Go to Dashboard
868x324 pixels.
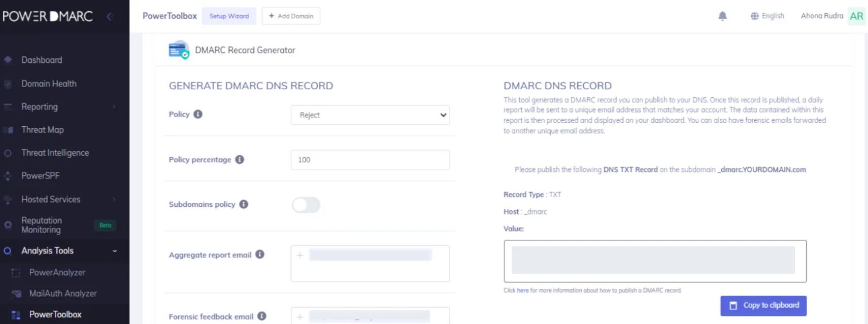pos(42,60)
